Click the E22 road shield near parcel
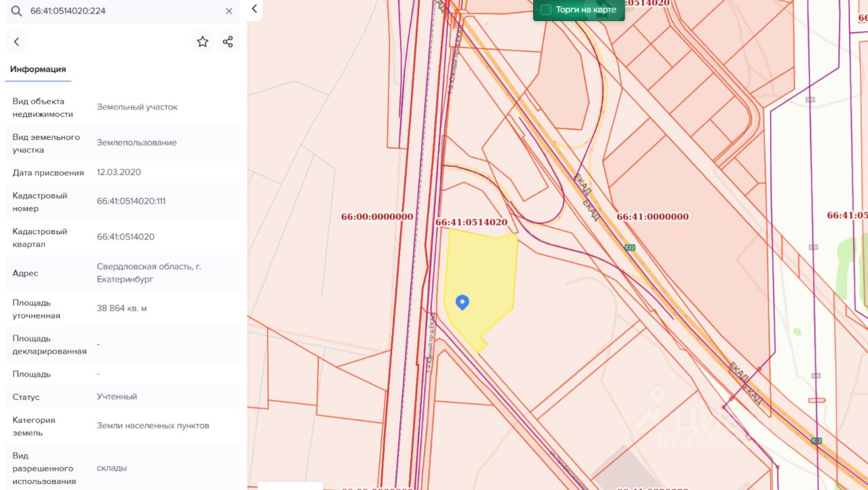This screenshot has height=490, width=868. (630, 248)
